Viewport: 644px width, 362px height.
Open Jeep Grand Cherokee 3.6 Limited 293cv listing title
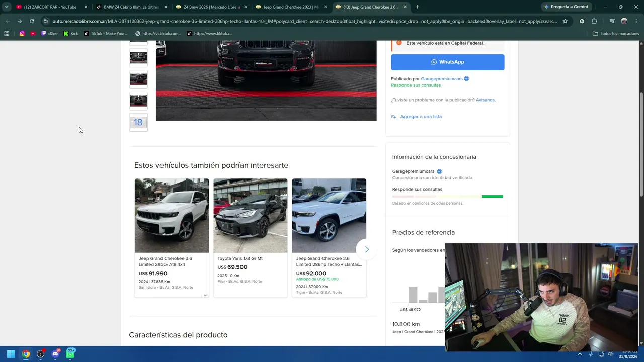(x=166, y=261)
